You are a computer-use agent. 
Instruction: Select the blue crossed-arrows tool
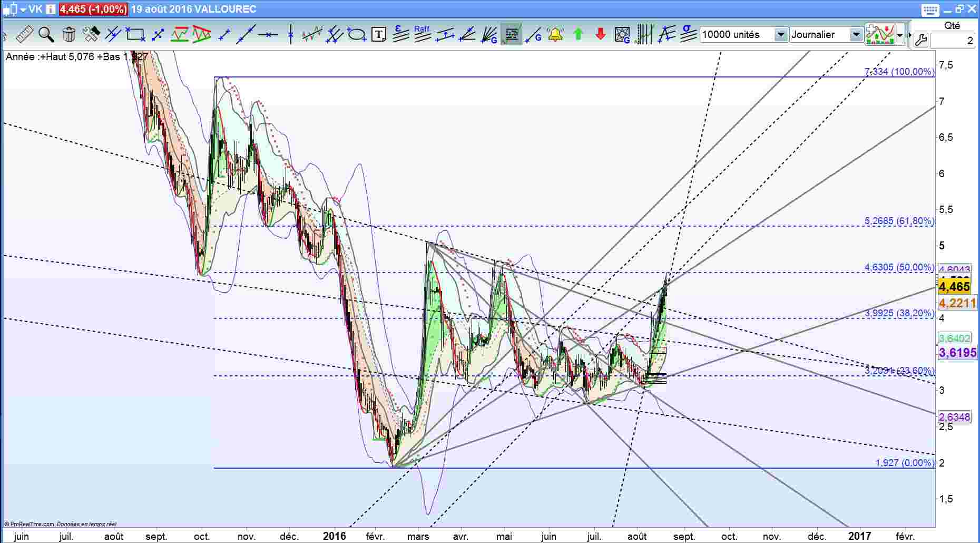click(158, 35)
